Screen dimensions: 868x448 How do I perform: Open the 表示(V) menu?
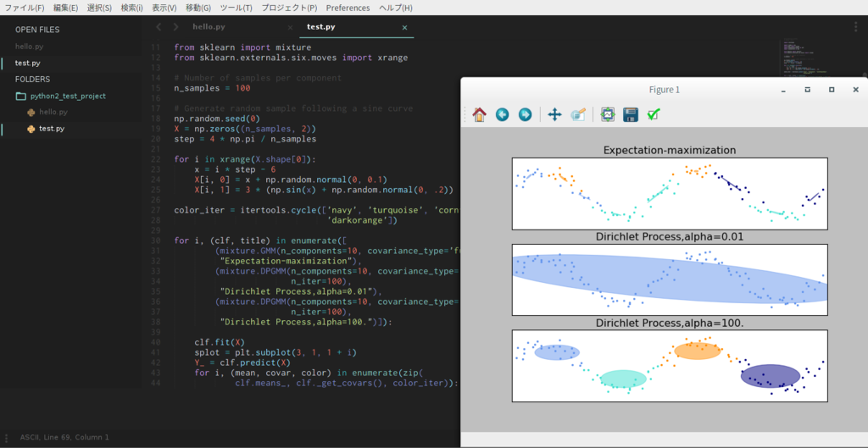coord(164,8)
